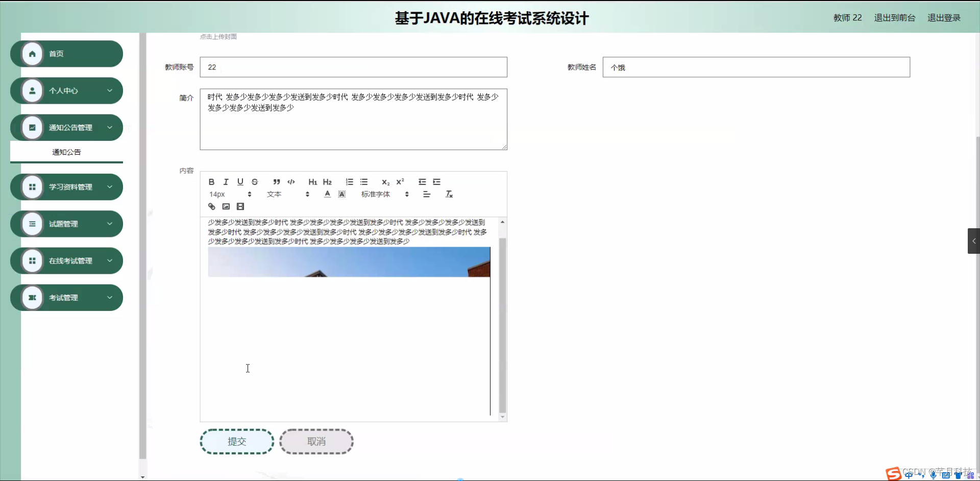Open the text color picker

click(327, 194)
